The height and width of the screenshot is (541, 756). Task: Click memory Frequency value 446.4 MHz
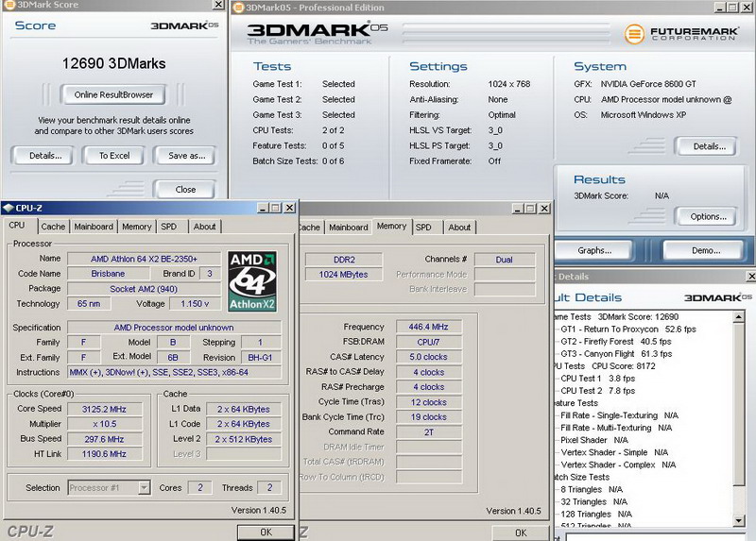[428, 327]
